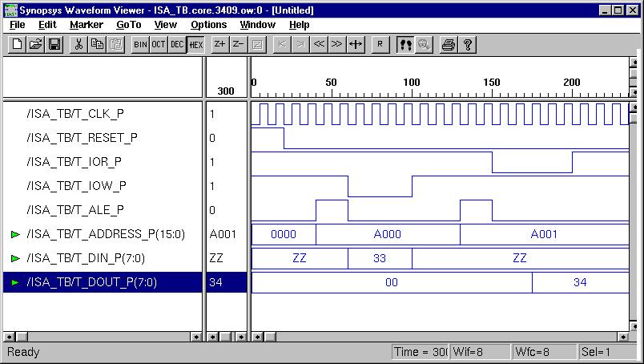This screenshot has height=364, width=644.
Task: Toggle BIN radix display
Action: point(140,44)
